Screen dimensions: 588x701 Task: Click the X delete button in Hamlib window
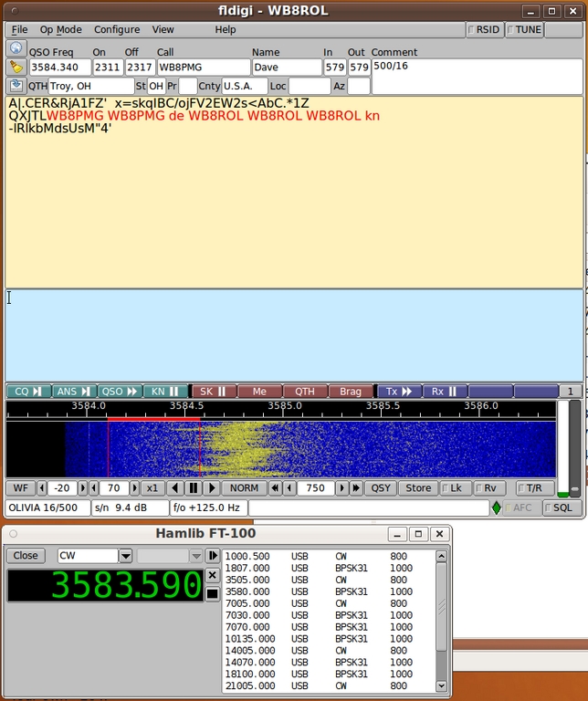pyautogui.click(x=212, y=575)
